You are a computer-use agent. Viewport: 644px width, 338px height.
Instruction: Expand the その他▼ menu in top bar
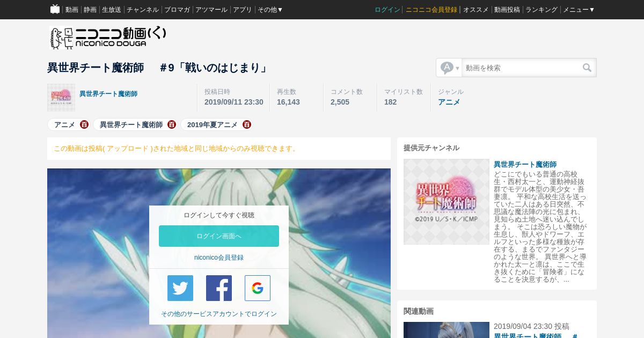point(270,10)
